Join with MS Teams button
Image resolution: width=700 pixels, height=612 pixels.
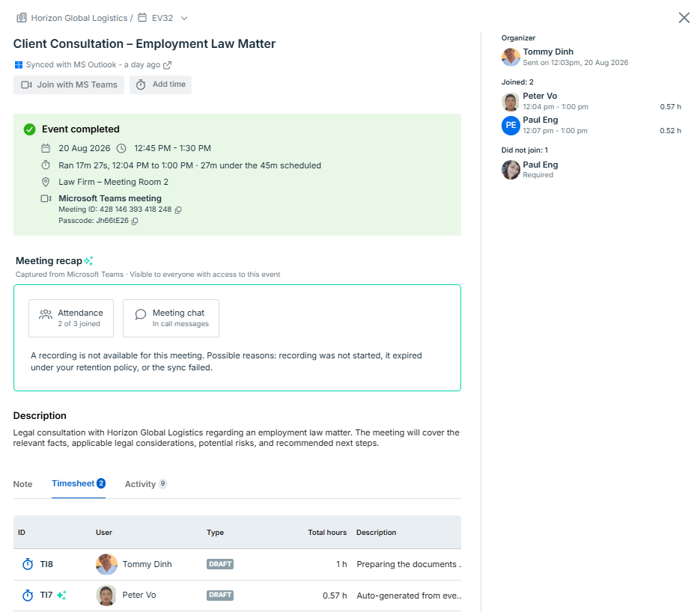[x=69, y=85]
